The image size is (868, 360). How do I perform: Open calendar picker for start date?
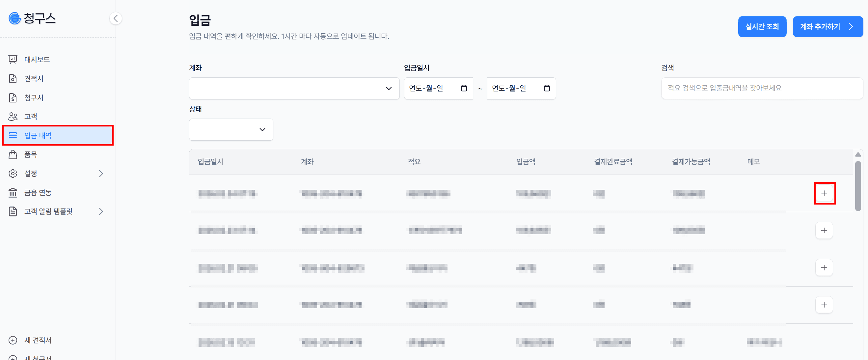coord(464,88)
